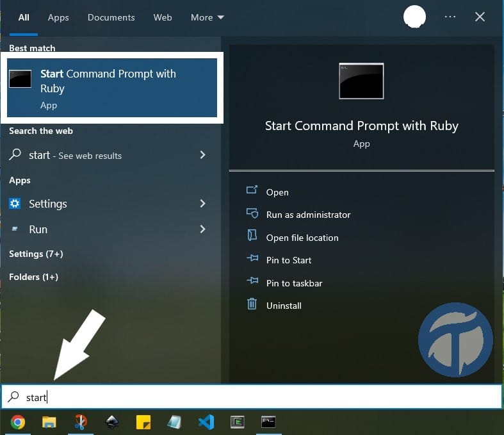The width and height of the screenshot is (504, 435).
Task: Choose Run as administrator
Action: pos(309,215)
